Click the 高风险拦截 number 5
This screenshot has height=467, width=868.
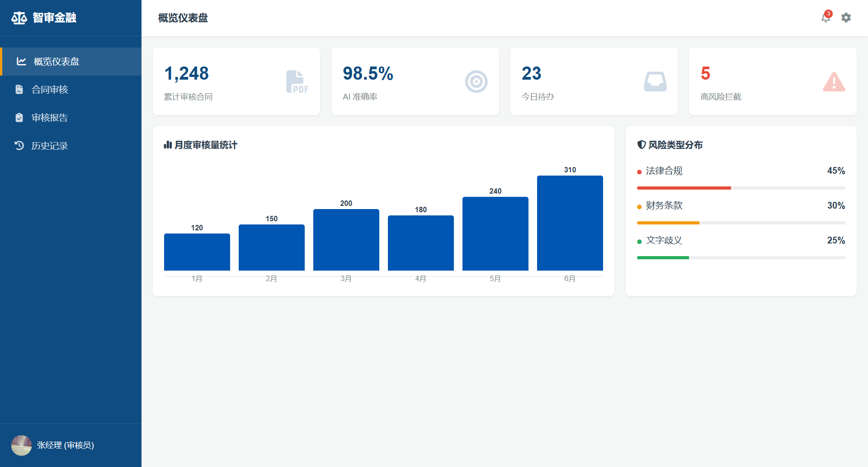click(705, 73)
